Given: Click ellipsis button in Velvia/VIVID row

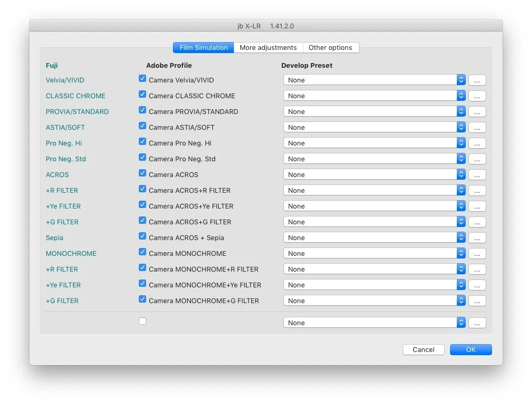Looking at the screenshot, I should point(477,80).
